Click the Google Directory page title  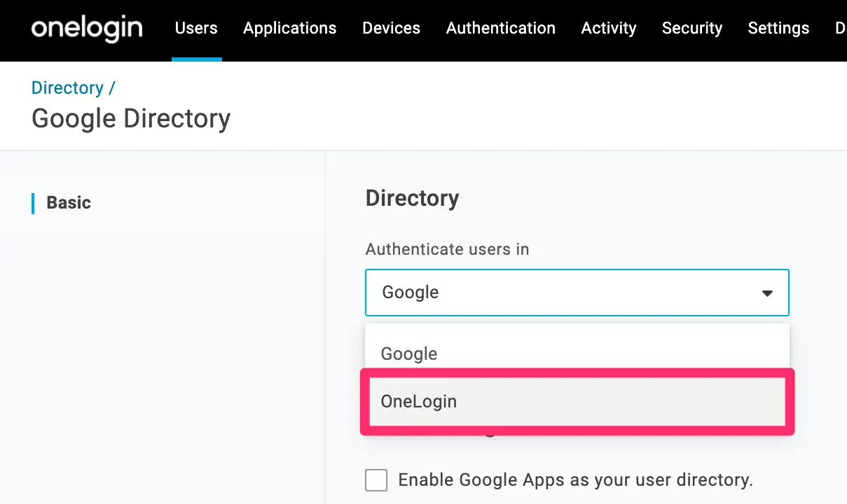(x=131, y=119)
